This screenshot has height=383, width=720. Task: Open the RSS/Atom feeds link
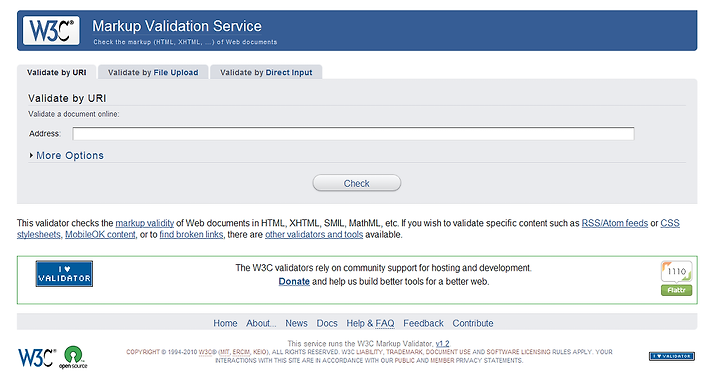[614, 223]
